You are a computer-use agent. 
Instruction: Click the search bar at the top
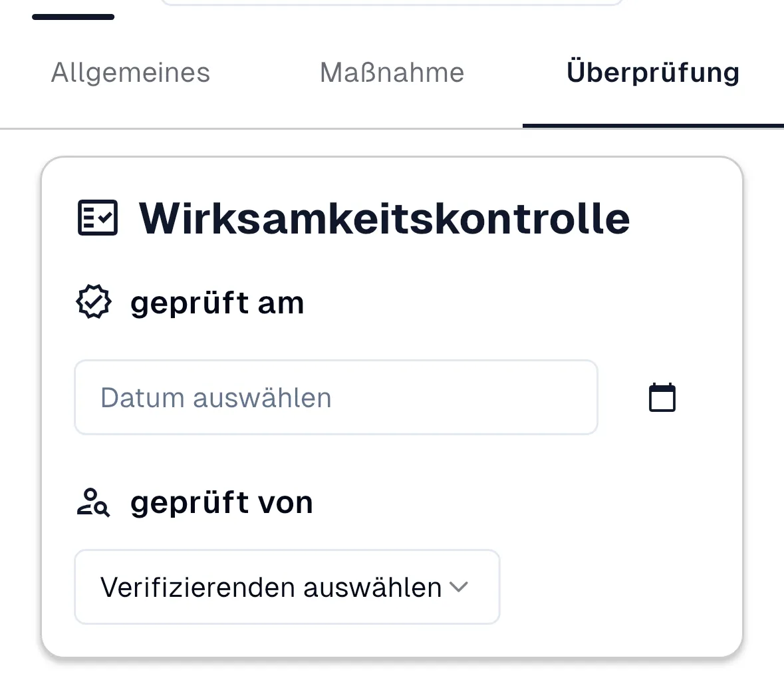click(x=392, y=2)
